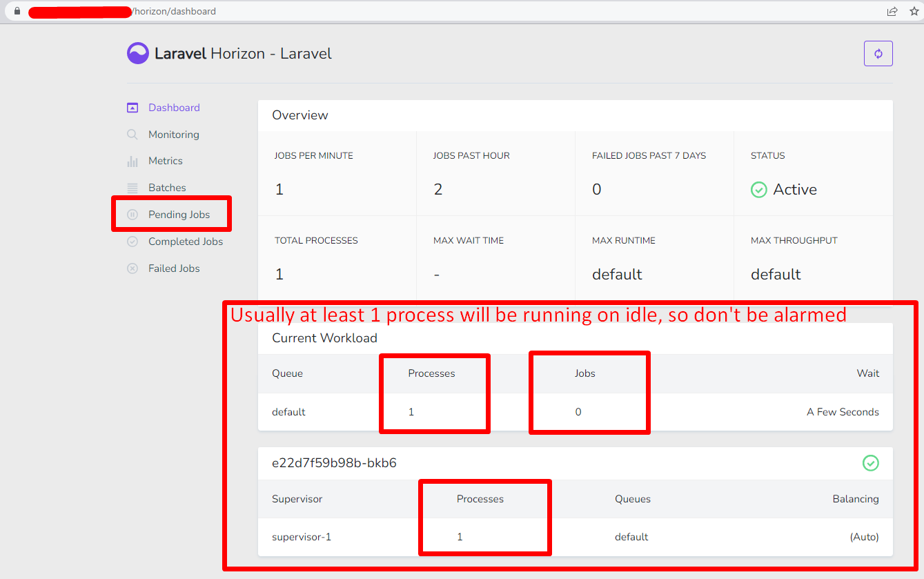Click the green Active status icon
This screenshot has width=924, height=579.
click(758, 189)
